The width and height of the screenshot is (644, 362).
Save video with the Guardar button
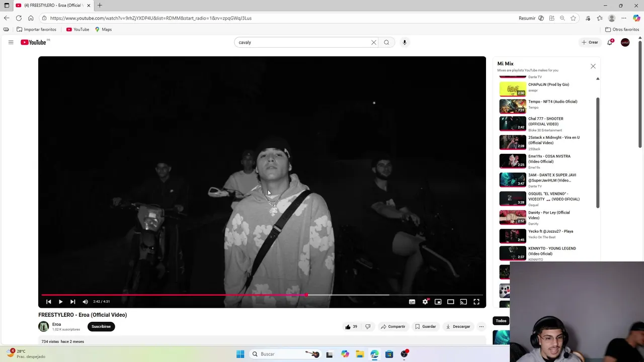[x=426, y=326]
